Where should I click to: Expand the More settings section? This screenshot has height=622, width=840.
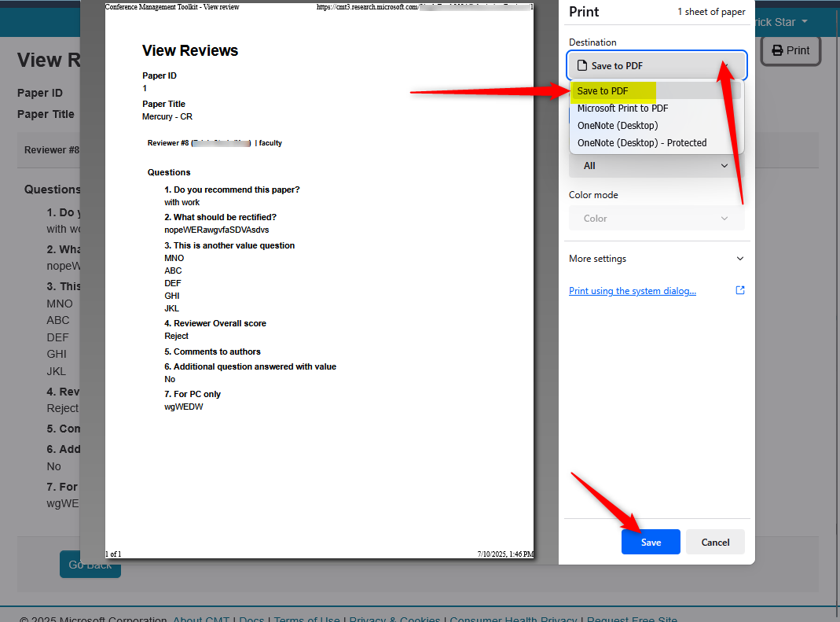click(656, 258)
